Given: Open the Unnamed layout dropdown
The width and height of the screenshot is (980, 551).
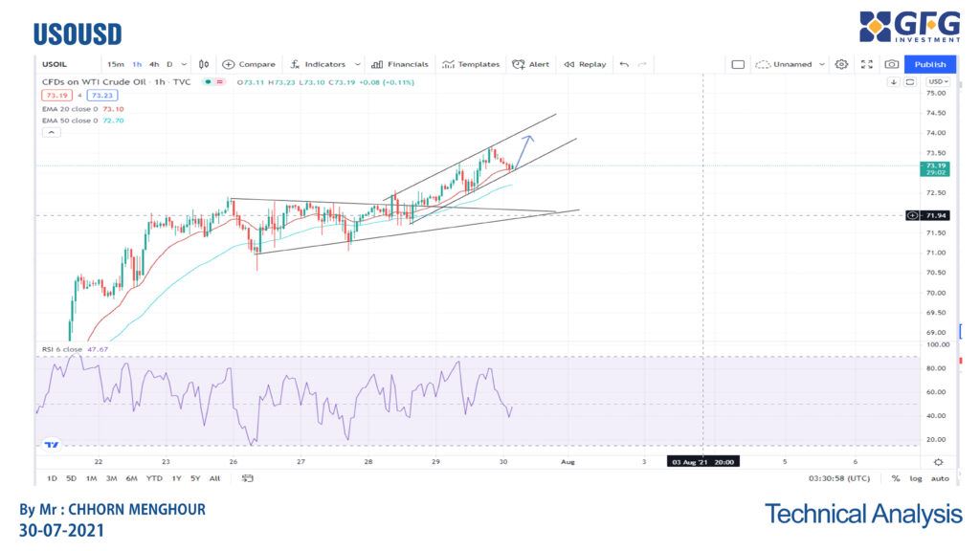Looking at the screenshot, I should (791, 64).
